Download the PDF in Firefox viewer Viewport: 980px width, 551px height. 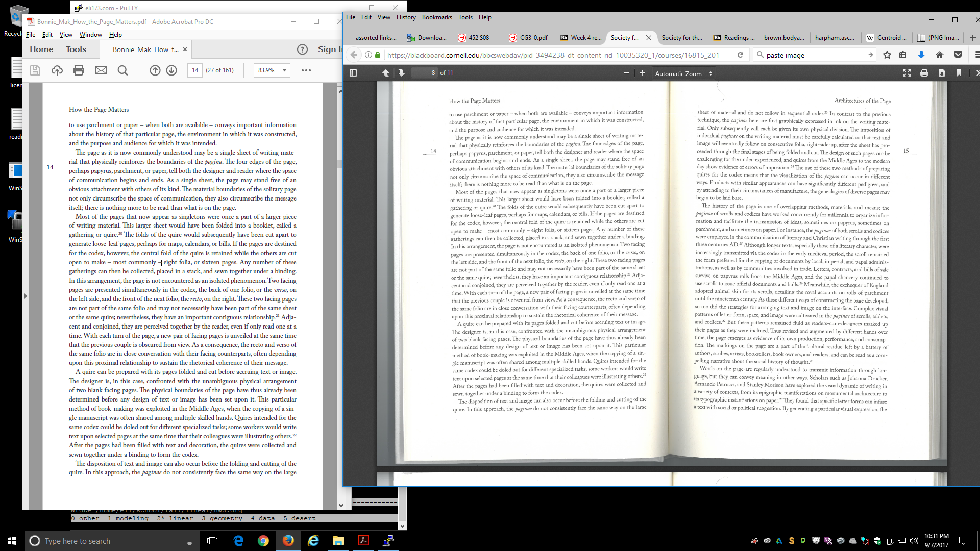pyautogui.click(x=941, y=73)
